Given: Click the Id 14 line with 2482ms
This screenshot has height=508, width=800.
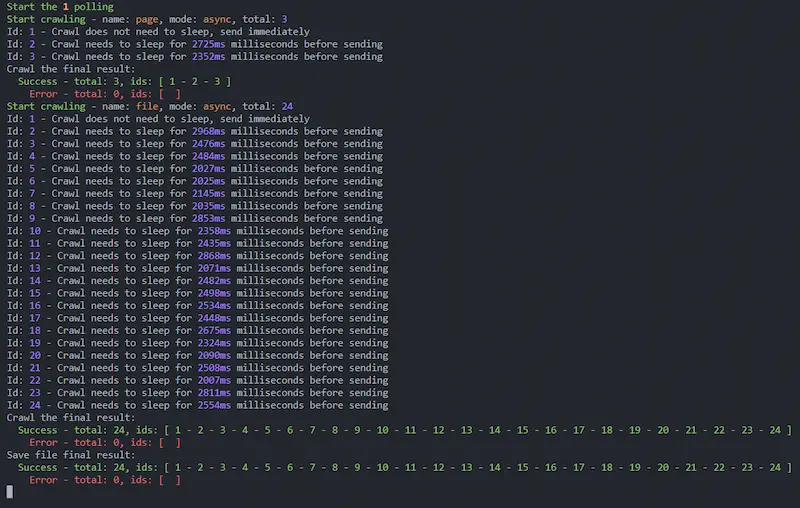Looking at the screenshot, I should 197,281.
